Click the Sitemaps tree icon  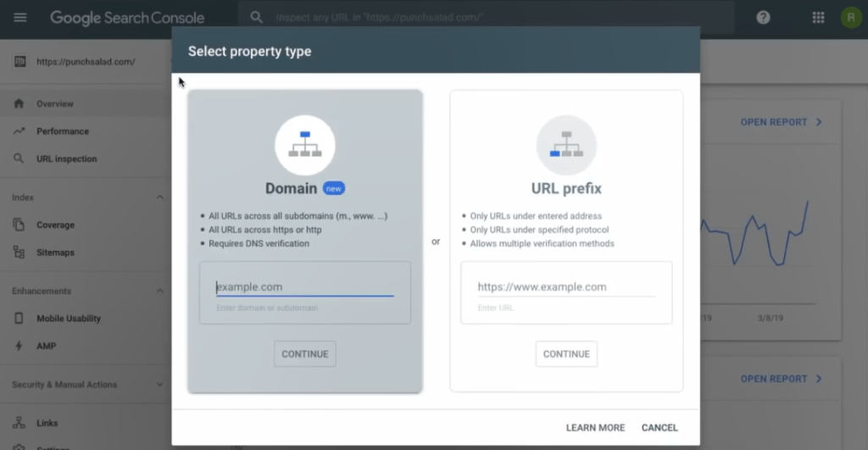pyautogui.click(x=19, y=253)
